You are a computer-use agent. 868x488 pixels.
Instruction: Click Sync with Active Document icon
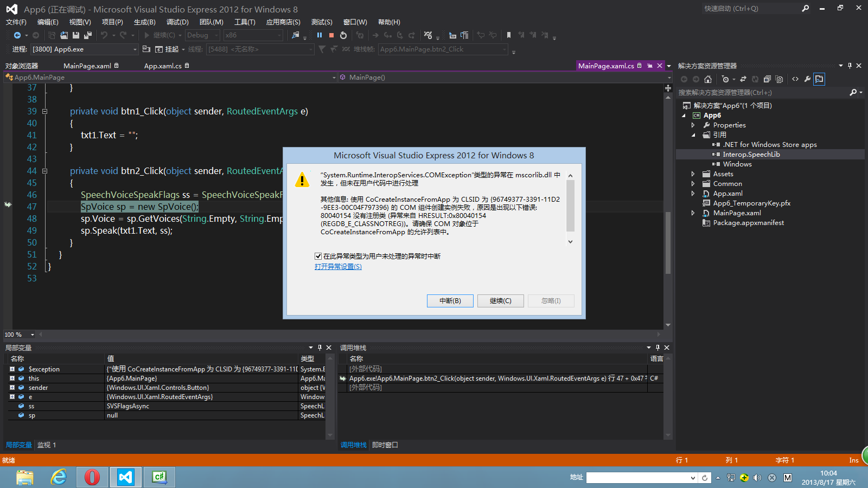pyautogui.click(x=743, y=79)
